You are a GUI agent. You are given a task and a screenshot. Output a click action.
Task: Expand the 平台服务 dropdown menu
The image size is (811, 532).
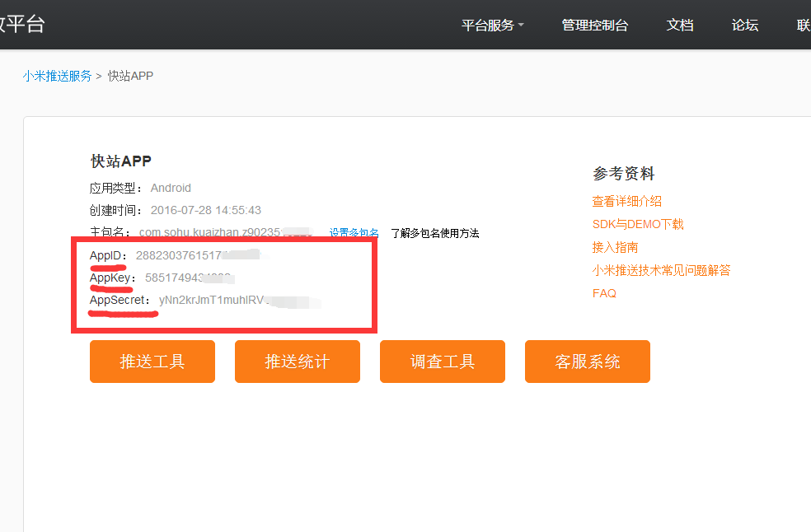(x=492, y=26)
